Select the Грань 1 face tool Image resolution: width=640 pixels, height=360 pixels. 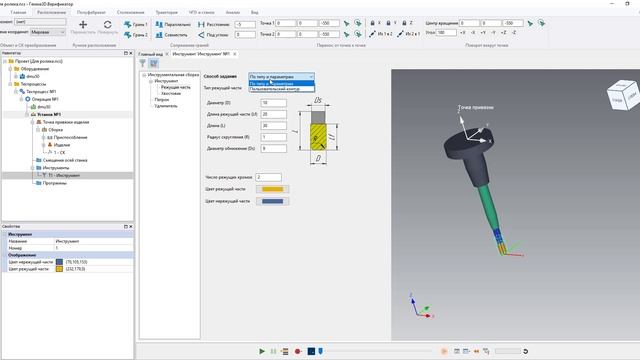click(136, 24)
